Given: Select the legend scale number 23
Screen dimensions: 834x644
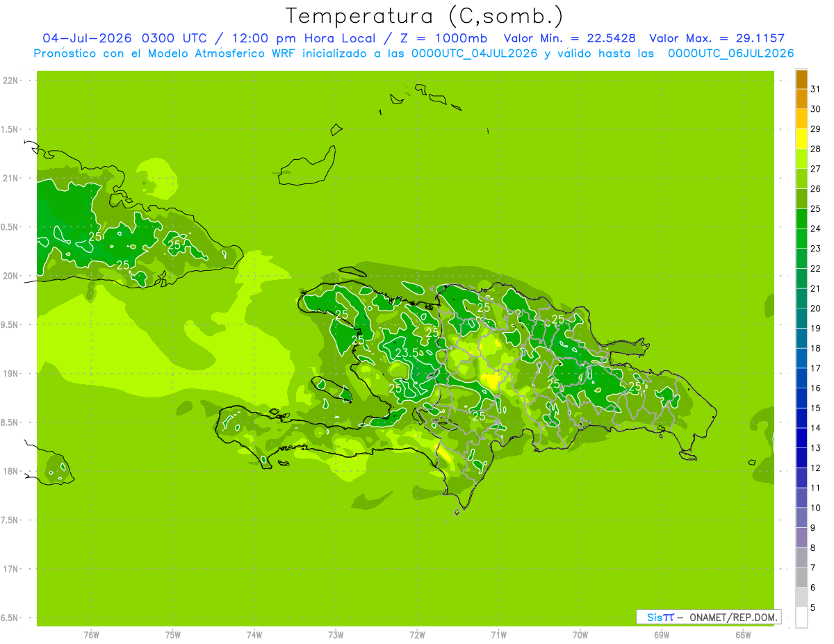Looking at the screenshot, I should pyautogui.click(x=816, y=249).
